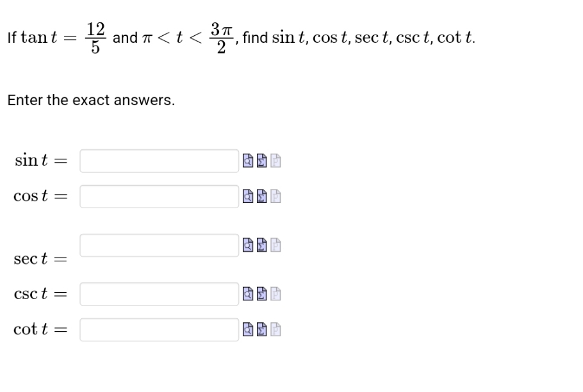Image resolution: width=583 pixels, height=392 pixels.
Task: Open the equation editor for sin t
Action: 262,161
